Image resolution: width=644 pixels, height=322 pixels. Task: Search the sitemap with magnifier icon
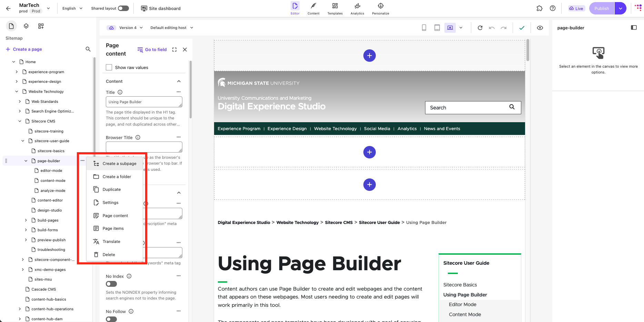[88, 49]
